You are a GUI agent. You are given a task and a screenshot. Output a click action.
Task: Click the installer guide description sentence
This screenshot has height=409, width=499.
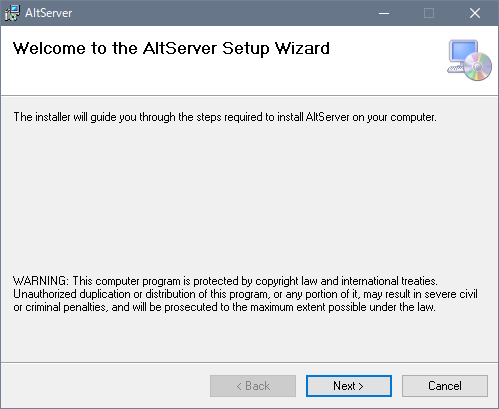(x=225, y=117)
